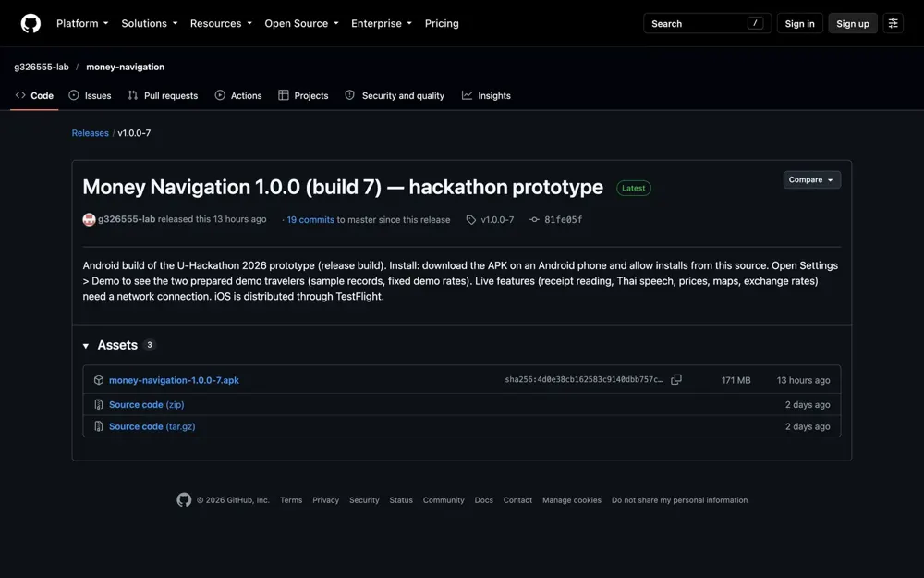Viewport: 924px width, 578px height.
Task: Expand the Solutions menu
Action: coord(149,24)
